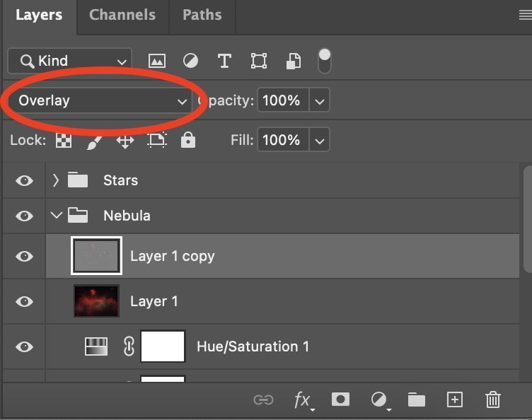Screen dimensions: 532x420
Task: Add a layer mask
Action: click(340, 399)
